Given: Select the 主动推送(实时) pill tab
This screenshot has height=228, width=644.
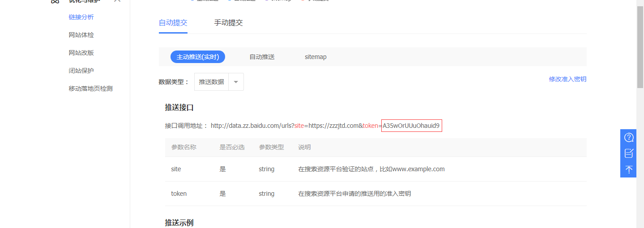Looking at the screenshot, I should (x=197, y=57).
